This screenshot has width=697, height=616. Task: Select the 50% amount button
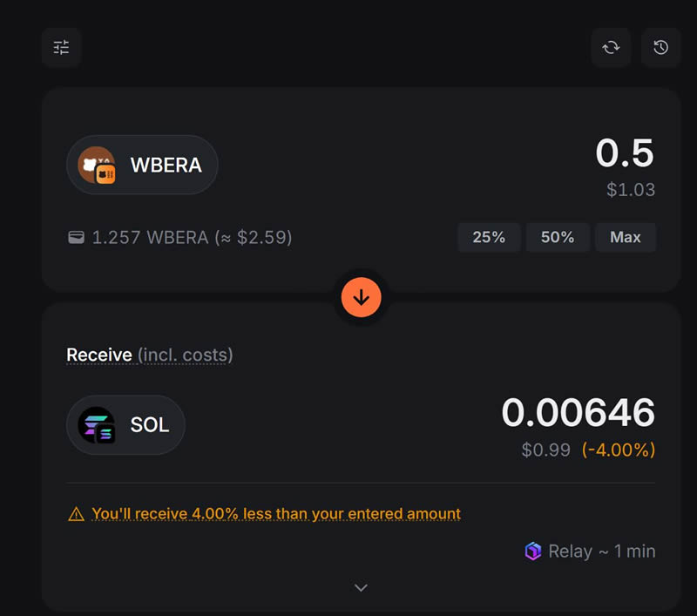(x=557, y=237)
